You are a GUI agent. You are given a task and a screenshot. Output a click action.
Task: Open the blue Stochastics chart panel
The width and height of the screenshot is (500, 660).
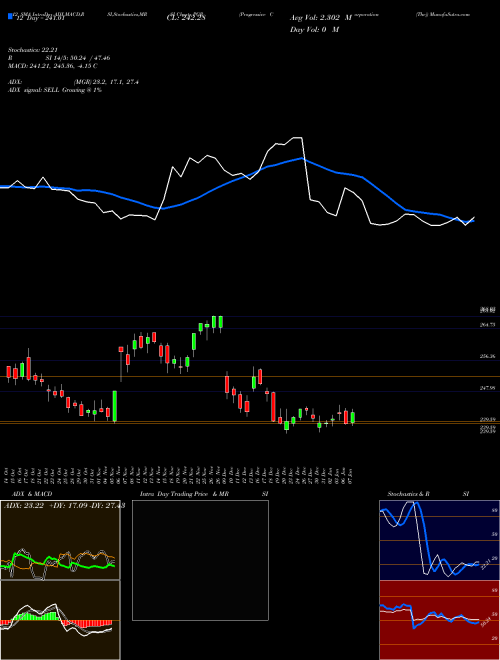pos(439,540)
